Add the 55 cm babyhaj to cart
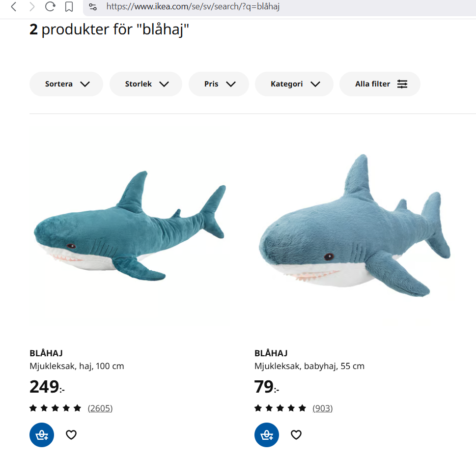The height and width of the screenshot is (457, 476). click(x=267, y=435)
